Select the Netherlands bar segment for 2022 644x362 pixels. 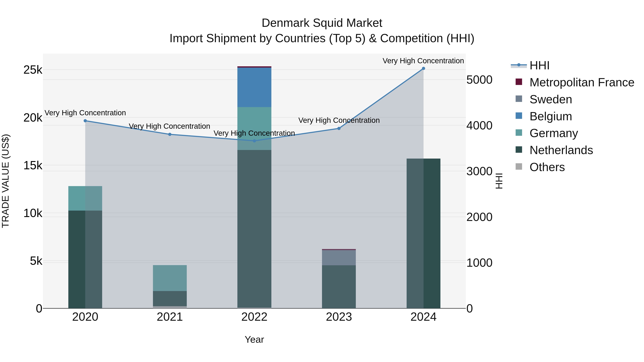coord(254,229)
